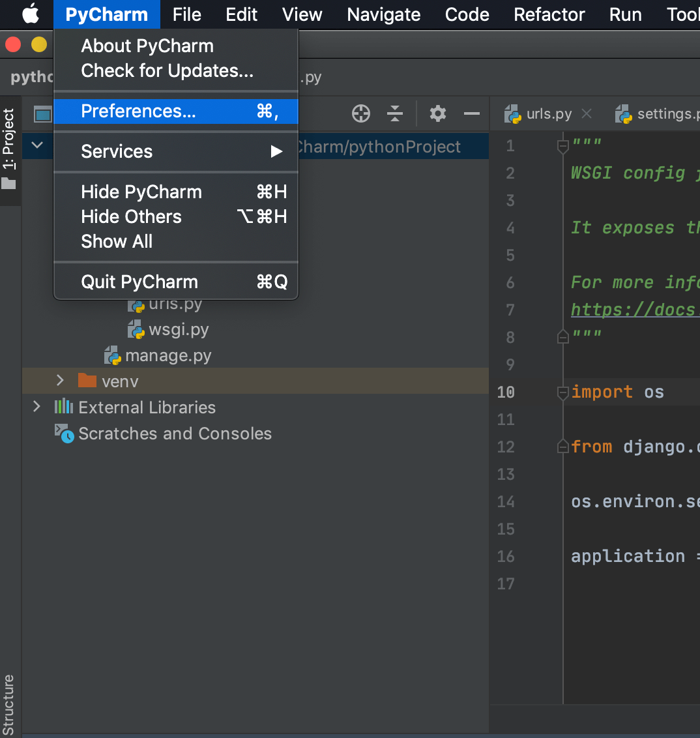
Task: Toggle the Structure tool window
Action: [9, 705]
